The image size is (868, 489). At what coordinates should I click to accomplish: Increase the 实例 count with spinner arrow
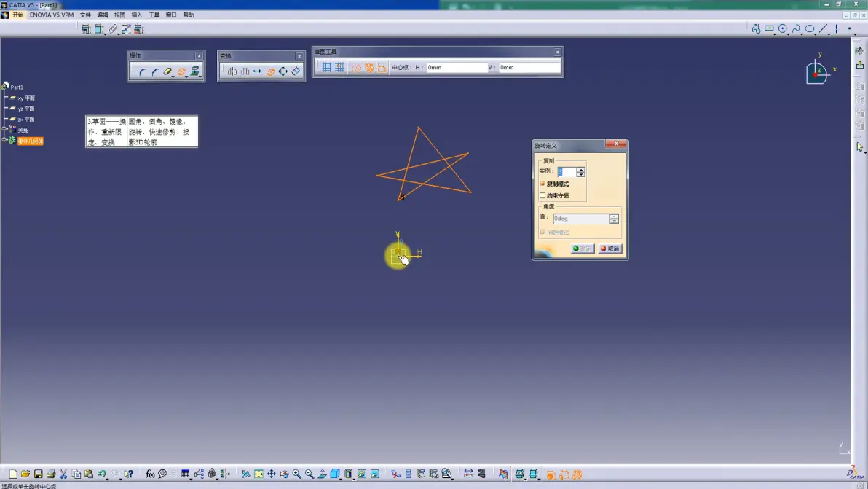click(x=580, y=169)
